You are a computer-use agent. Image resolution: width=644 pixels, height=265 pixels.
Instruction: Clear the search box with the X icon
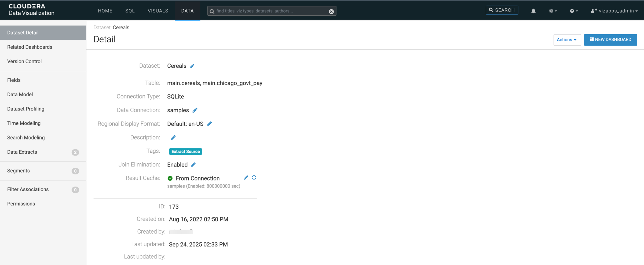[331, 11]
